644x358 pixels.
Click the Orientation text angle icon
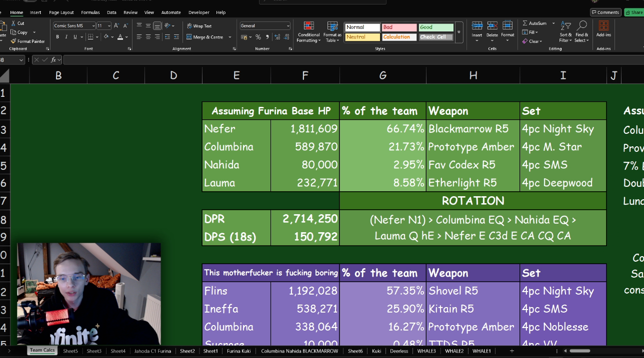[167, 25]
